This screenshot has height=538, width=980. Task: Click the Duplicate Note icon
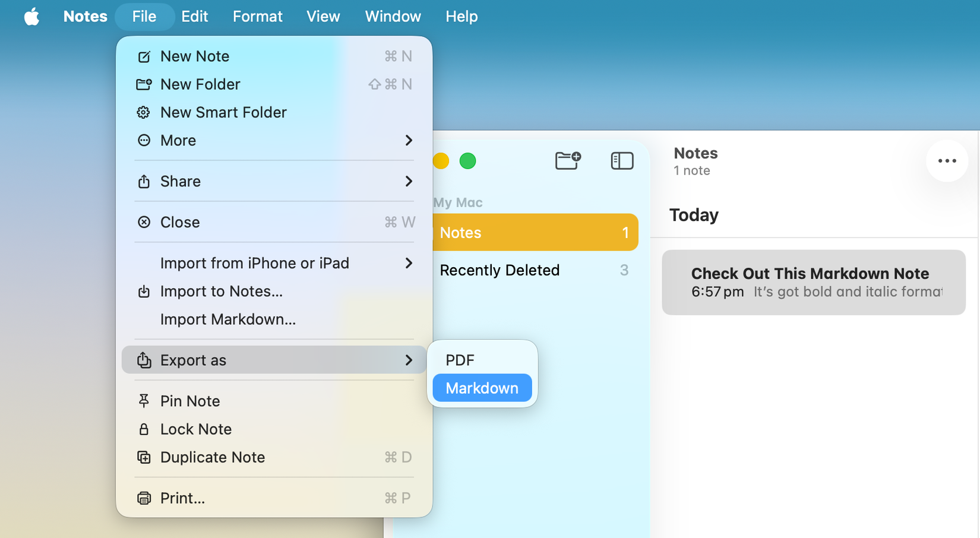point(144,457)
